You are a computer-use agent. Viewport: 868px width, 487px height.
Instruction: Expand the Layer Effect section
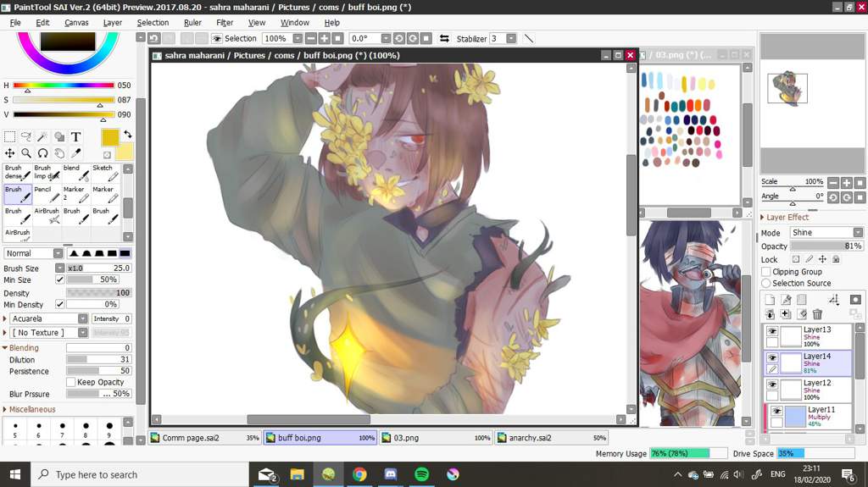762,218
